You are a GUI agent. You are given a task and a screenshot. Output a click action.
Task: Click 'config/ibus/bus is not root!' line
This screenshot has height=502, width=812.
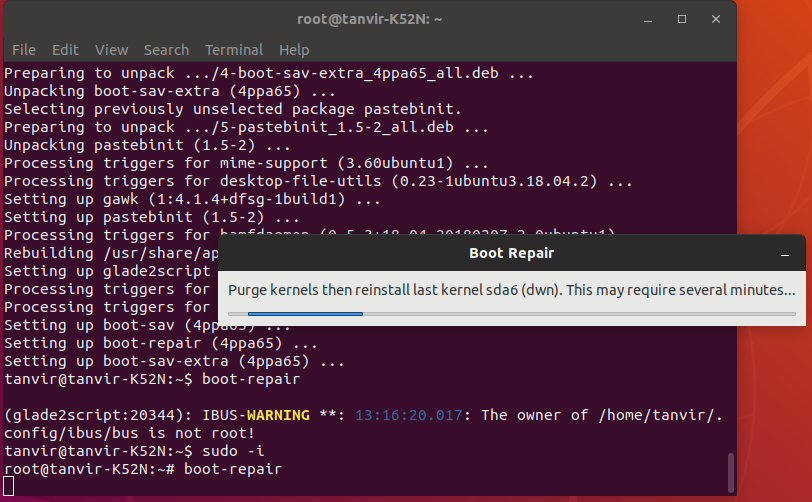click(x=129, y=433)
